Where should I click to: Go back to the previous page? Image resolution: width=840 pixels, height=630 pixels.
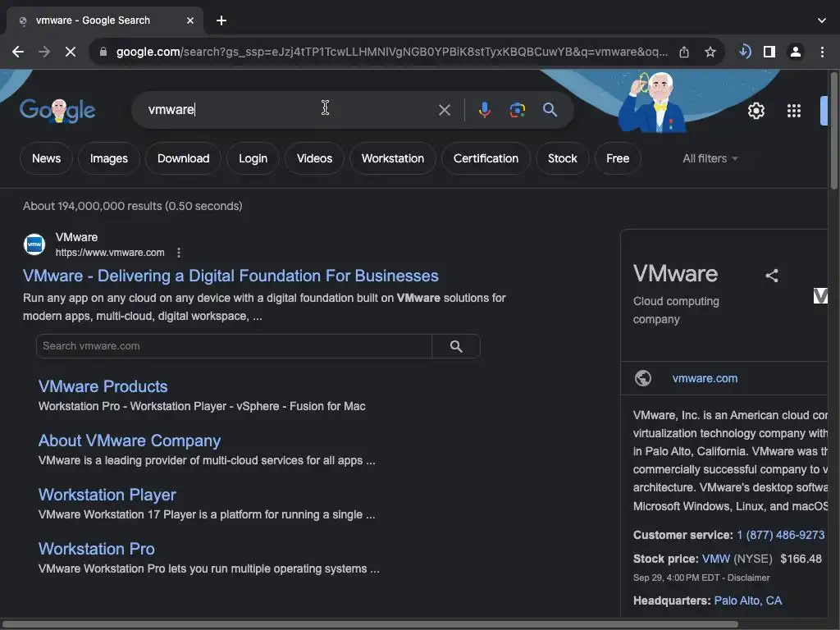coord(18,52)
